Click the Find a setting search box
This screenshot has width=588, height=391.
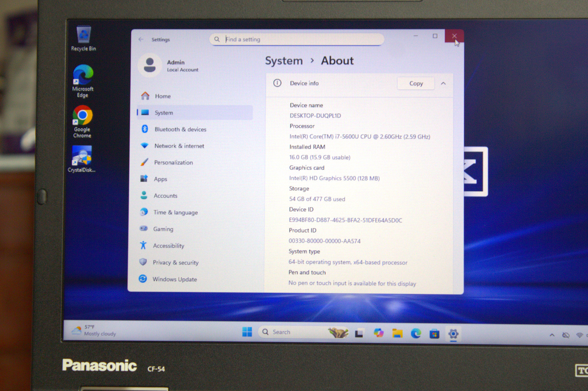(x=297, y=39)
